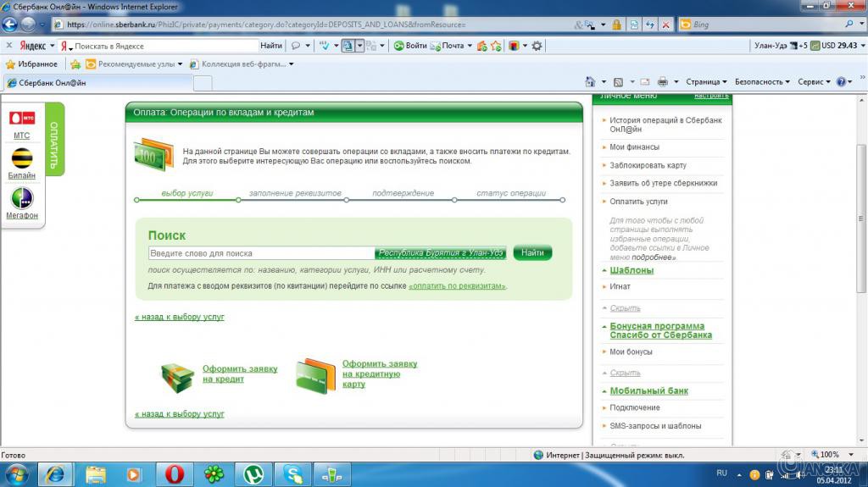Follow the «оплатить по реквизитам» link
The image size is (868, 487).
click(457, 286)
